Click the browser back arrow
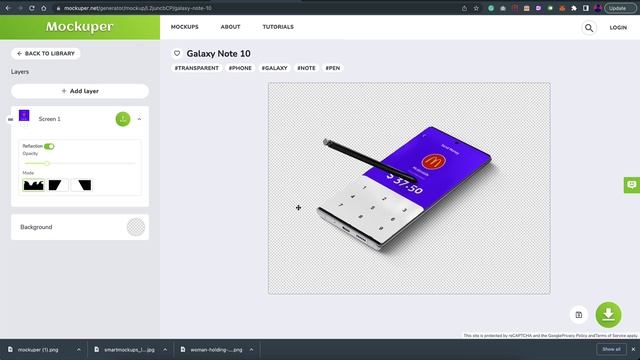640x360 pixels. click(x=8, y=8)
